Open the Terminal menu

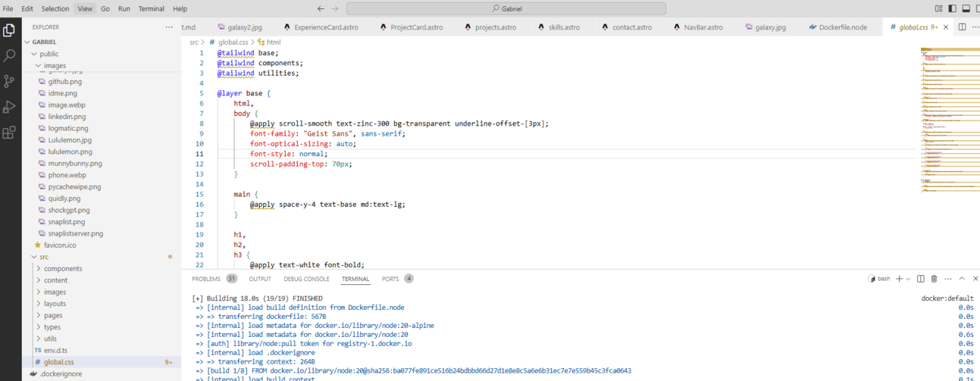[151, 8]
